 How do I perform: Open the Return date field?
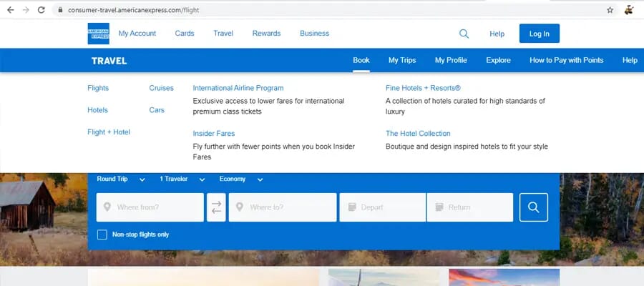pyautogui.click(x=470, y=207)
